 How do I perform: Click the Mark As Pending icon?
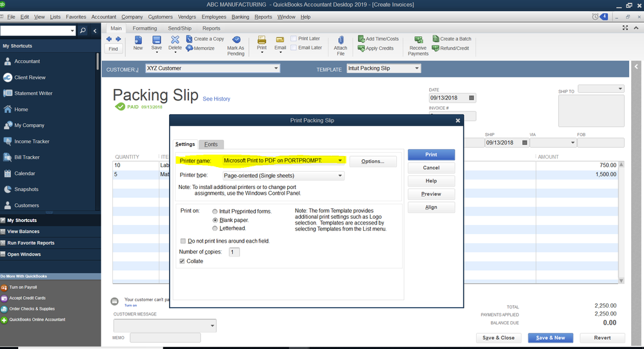pyautogui.click(x=236, y=40)
